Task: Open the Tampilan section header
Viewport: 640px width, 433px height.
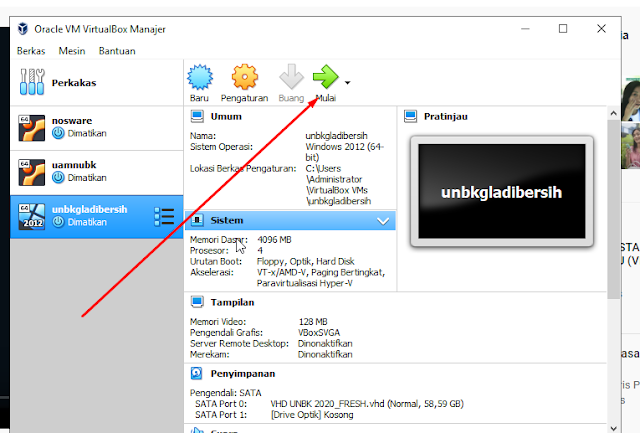Action: point(232,302)
